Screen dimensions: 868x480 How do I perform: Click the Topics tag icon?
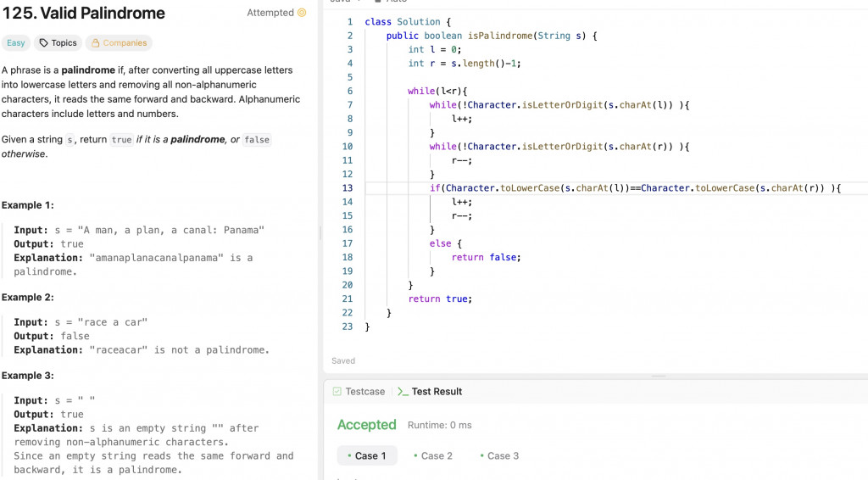pos(44,42)
